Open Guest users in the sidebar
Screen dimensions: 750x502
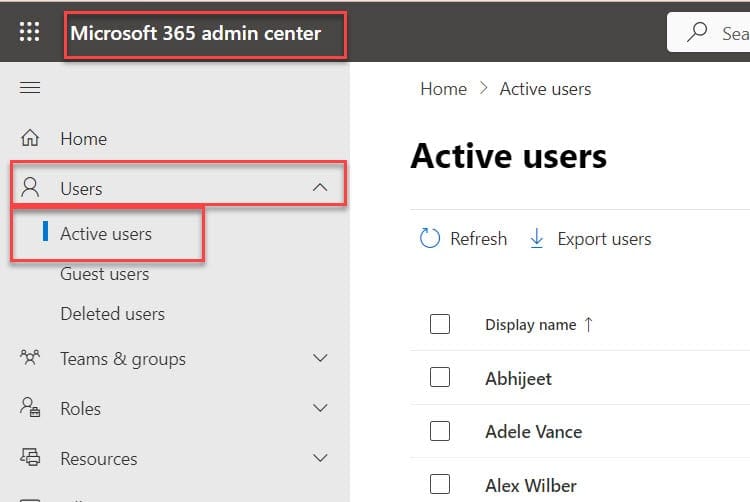point(105,274)
